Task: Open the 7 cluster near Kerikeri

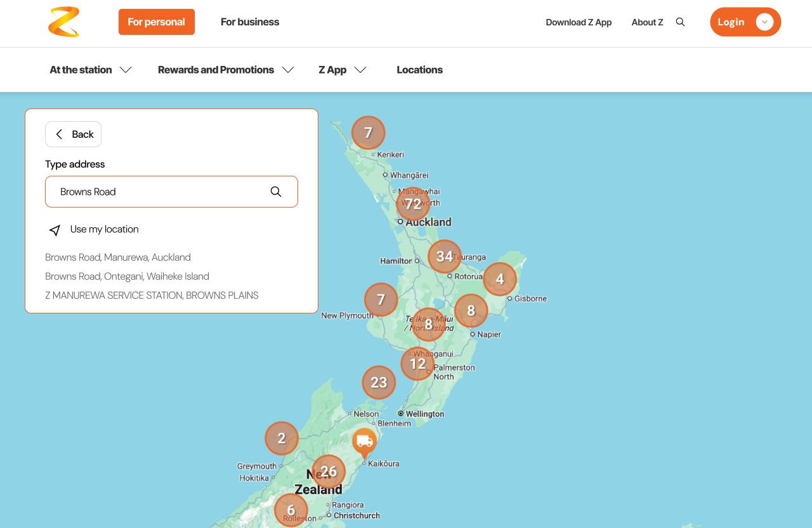Action: [x=369, y=133]
